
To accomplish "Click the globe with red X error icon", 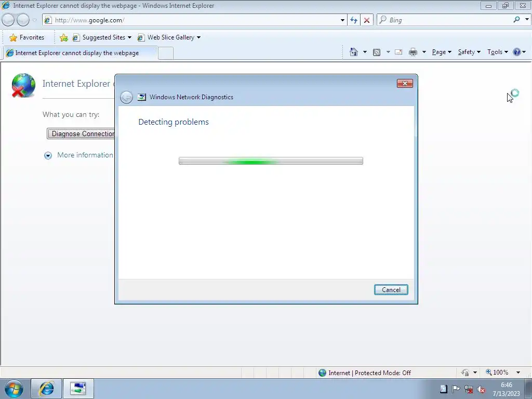I will [x=23, y=85].
